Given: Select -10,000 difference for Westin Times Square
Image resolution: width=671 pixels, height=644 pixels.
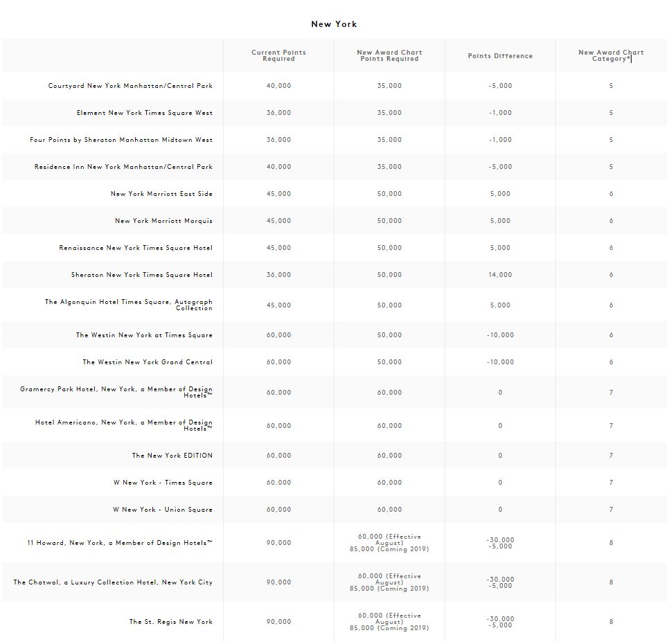Looking at the screenshot, I should [500, 335].
